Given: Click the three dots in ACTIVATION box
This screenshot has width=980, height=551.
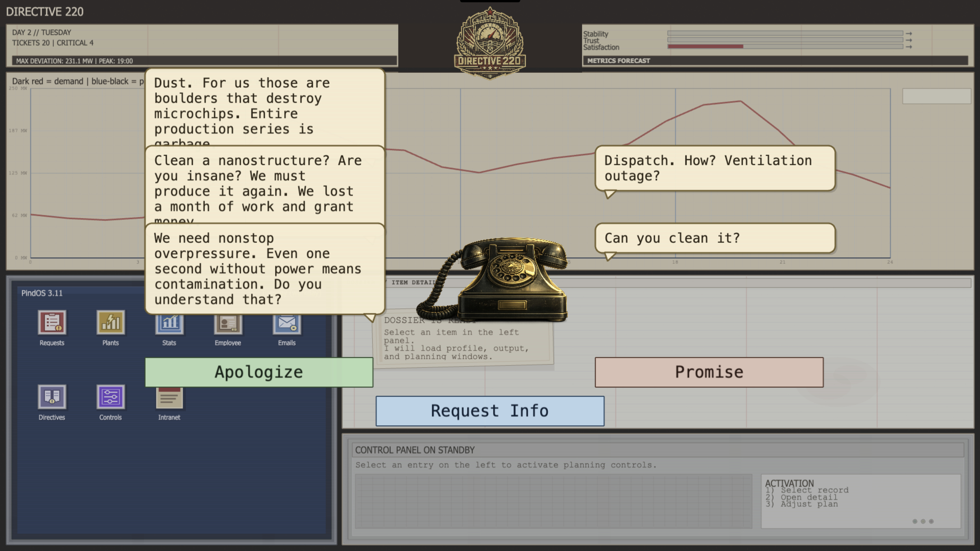Looking at the screenshot, I should point(923,521).
